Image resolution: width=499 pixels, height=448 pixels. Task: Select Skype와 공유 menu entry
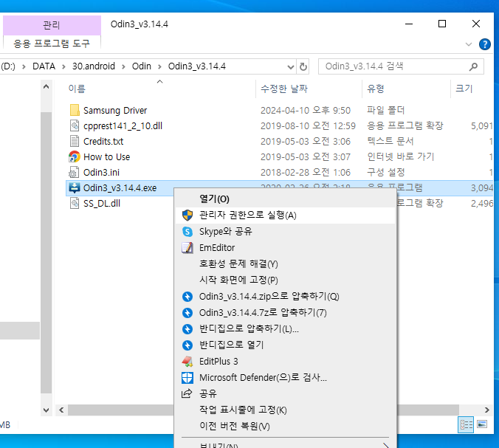click(x=285, y=231)
